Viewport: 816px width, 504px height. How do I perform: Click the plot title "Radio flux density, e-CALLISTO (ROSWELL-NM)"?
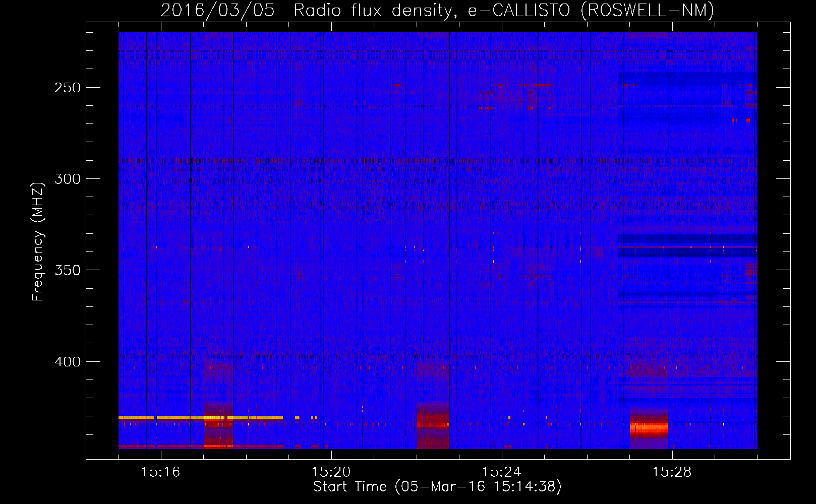click(504, 10)
